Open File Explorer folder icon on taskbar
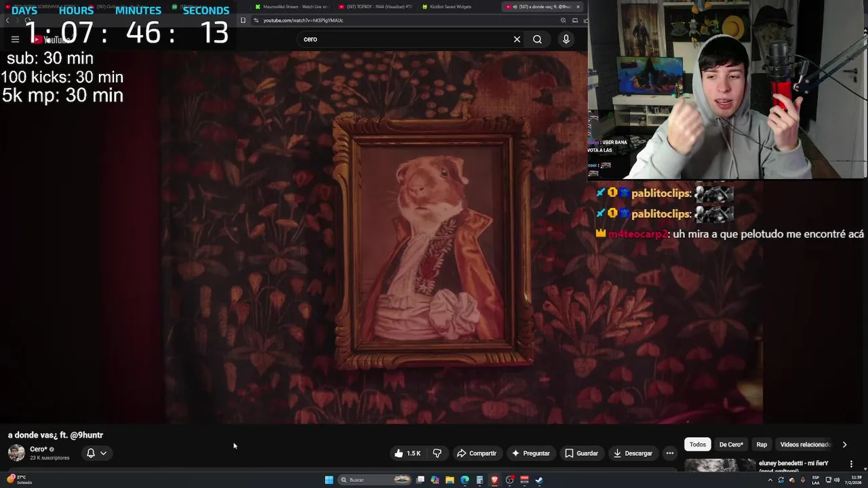 coord(450,480)
